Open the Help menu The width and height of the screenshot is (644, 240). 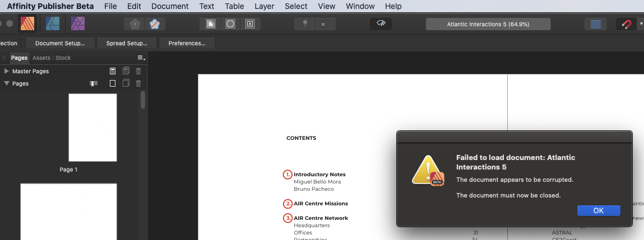click(x=393, y=6)
